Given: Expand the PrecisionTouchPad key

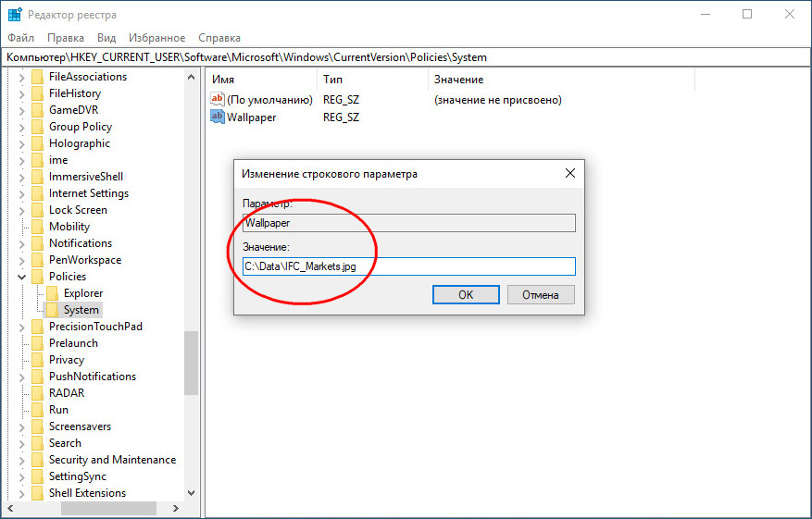Looking at the screenshot, I should tap(21, 327).
